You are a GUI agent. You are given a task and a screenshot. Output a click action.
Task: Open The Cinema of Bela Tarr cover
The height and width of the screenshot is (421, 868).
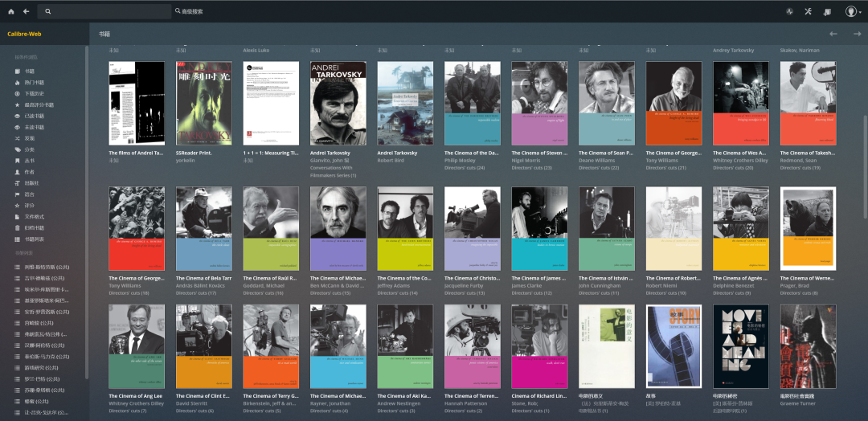point(203,228)
